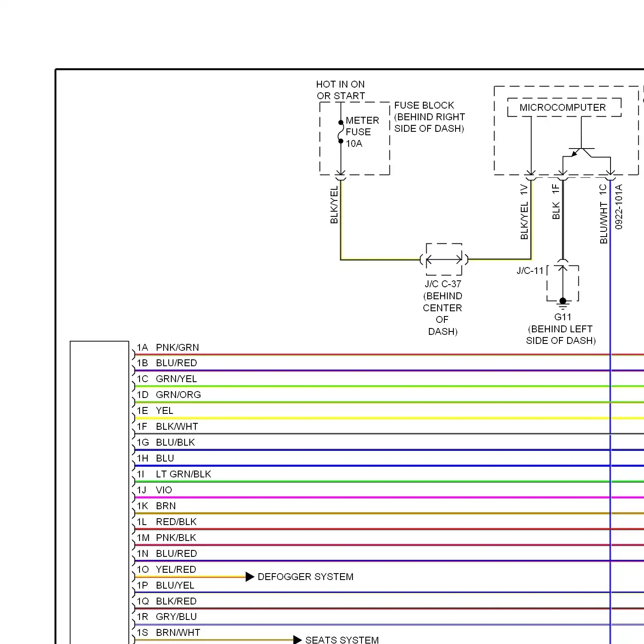Click the '1B BLU/RED' wire label
Image resolution: width=644 pixels, height=644 pixels.
pyautogui.click(x=167, y=363)
